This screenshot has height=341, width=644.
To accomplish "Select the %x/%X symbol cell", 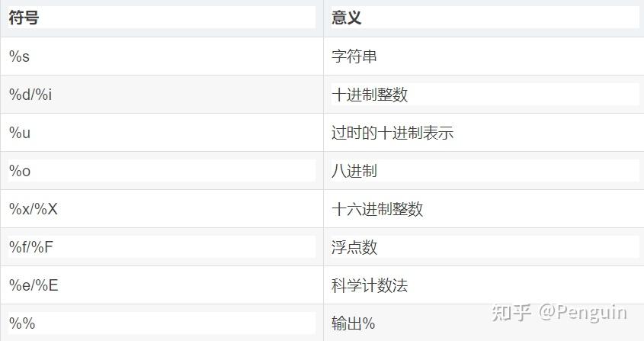I will 34,209.
